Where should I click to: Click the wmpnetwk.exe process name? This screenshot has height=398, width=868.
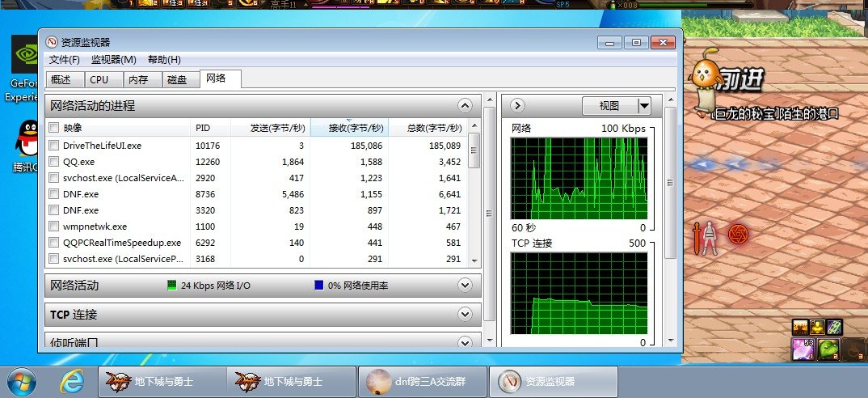pos(95,227)
